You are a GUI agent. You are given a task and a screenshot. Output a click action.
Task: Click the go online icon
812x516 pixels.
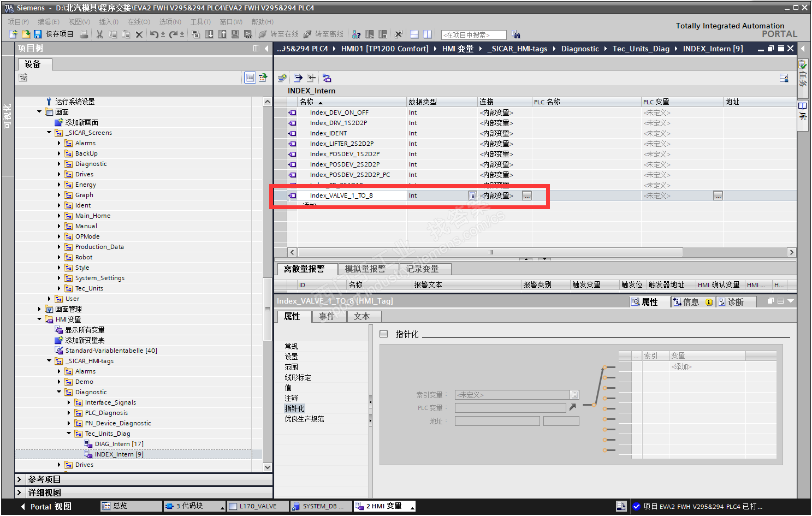point(263,34)
